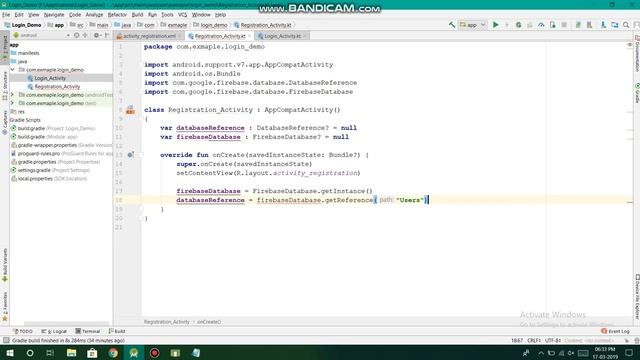Open Chrome from the taskbar

[113, 353]
